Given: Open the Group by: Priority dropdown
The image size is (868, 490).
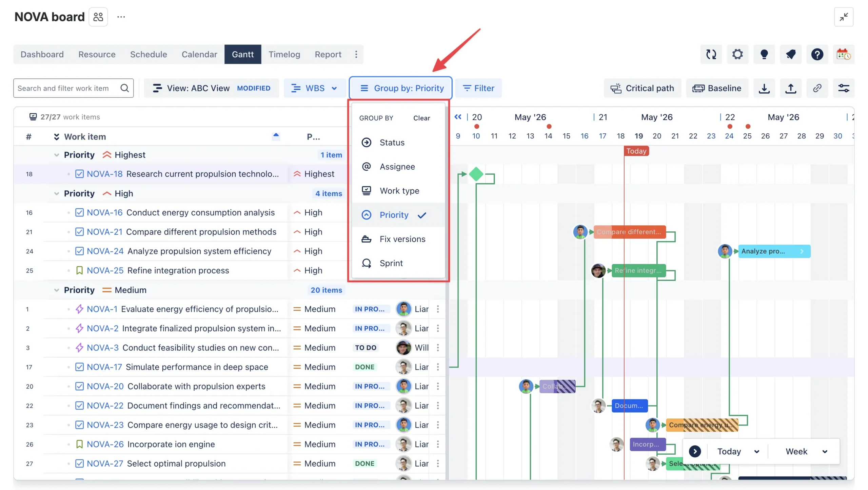Looking at the screenshot, I should 400,88.
